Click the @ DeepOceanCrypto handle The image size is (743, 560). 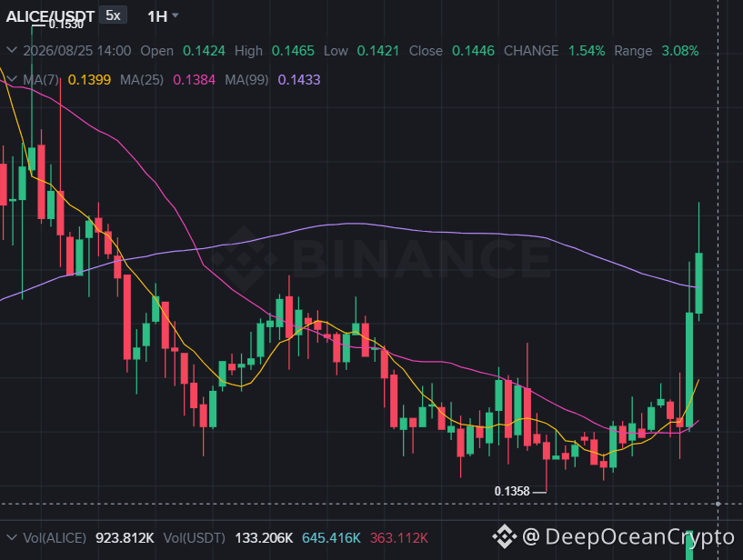click(x=628, y=536)
